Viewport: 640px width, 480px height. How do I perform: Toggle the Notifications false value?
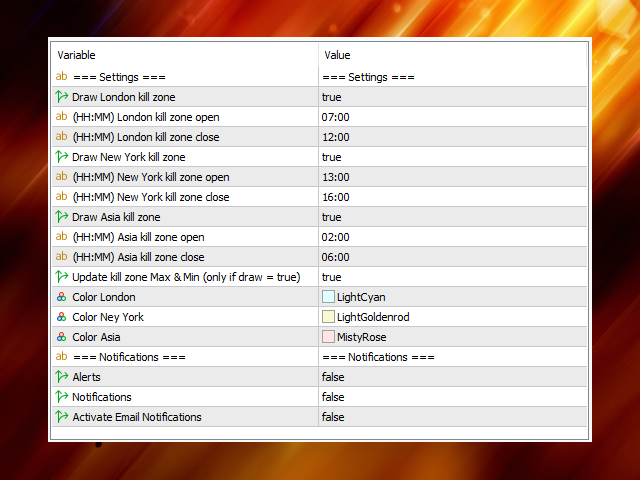[x=332, y=397]
